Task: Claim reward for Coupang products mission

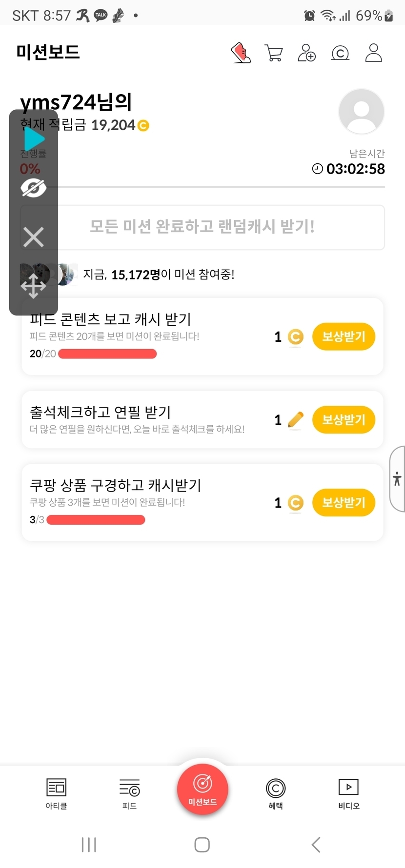Action: [344, 503]
